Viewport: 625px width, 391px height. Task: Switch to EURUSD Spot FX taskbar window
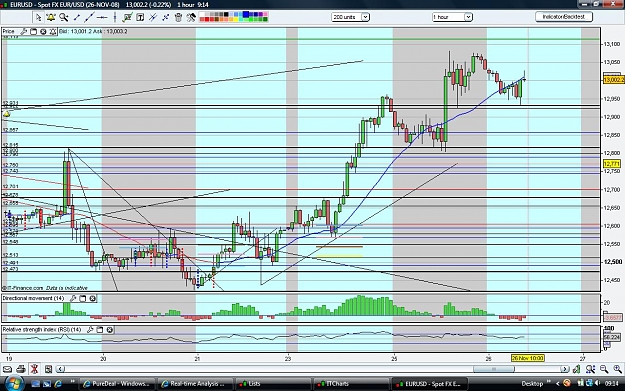coord(430,384)
